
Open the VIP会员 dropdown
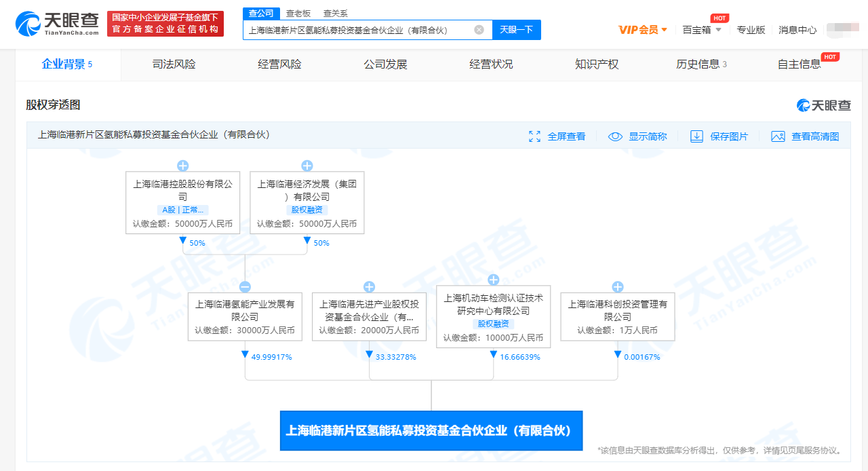pos(643,30)
